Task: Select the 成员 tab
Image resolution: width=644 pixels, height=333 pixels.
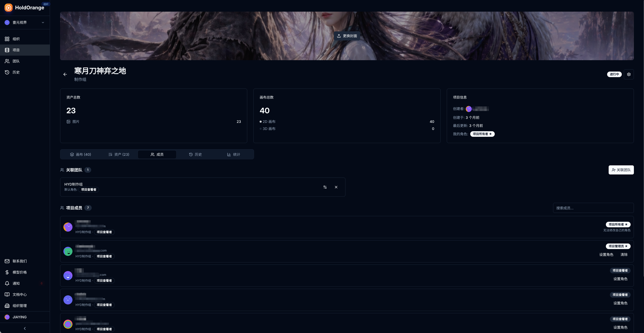Action: (157, 154)
